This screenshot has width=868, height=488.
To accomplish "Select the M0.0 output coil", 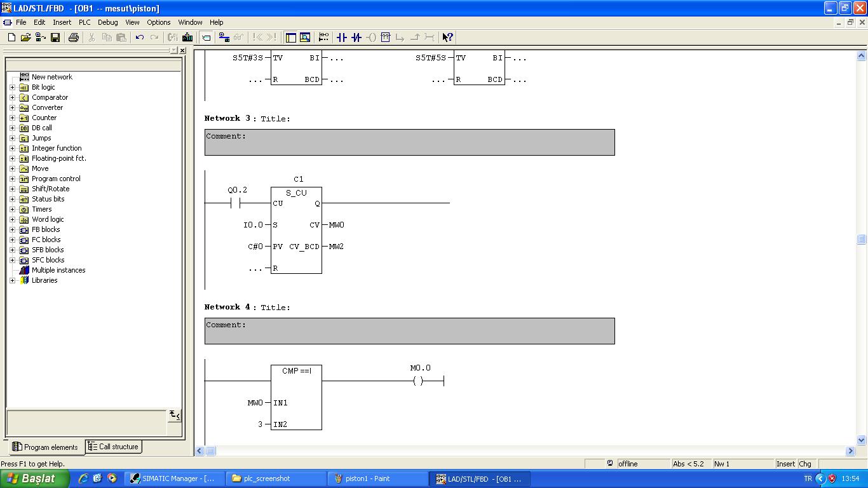I will [417, 381].
